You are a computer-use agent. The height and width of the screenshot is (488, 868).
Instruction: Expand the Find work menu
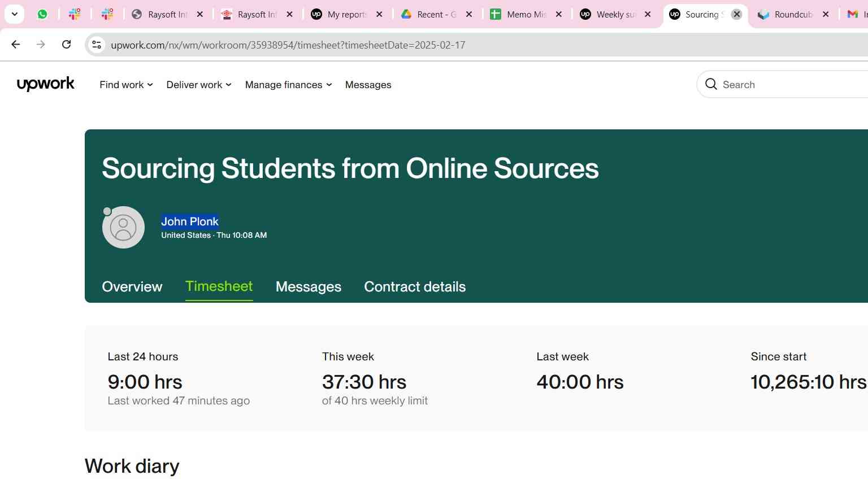[x=126, y=85]
